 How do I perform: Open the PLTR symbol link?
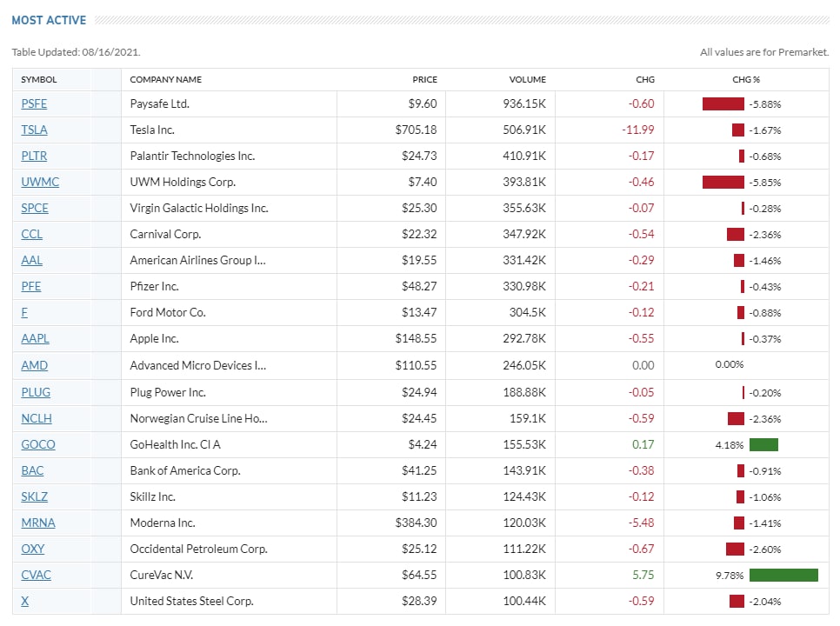tap(34, 156)
